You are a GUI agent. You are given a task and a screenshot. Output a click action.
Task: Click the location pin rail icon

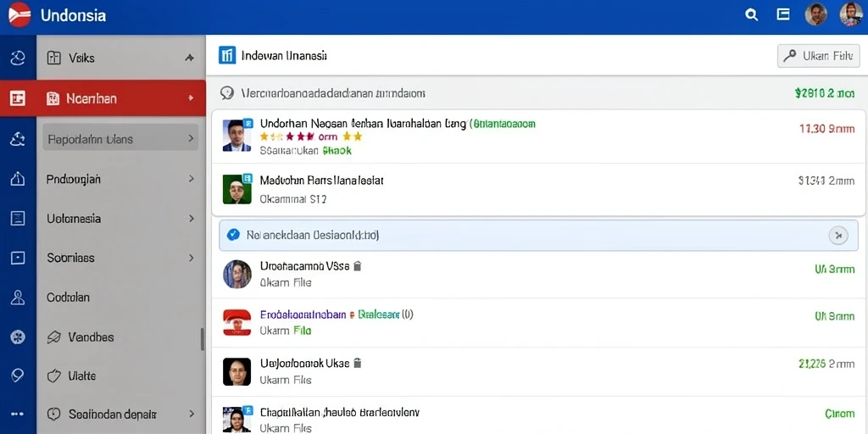coord(18,376)
